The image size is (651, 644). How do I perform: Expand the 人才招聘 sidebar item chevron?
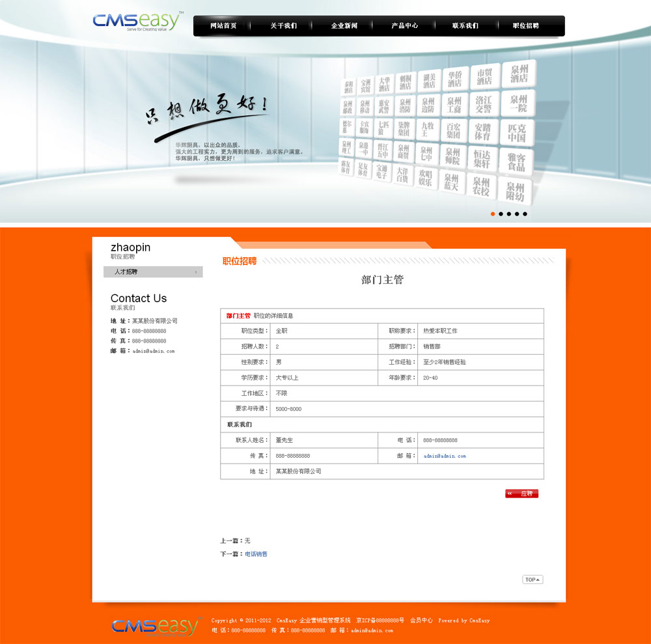195,272
